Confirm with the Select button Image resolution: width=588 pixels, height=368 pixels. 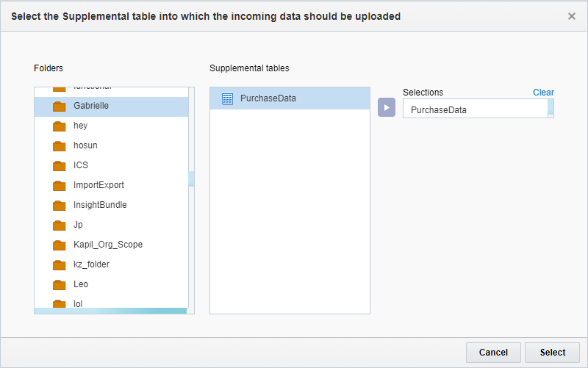tap(552, 353)
